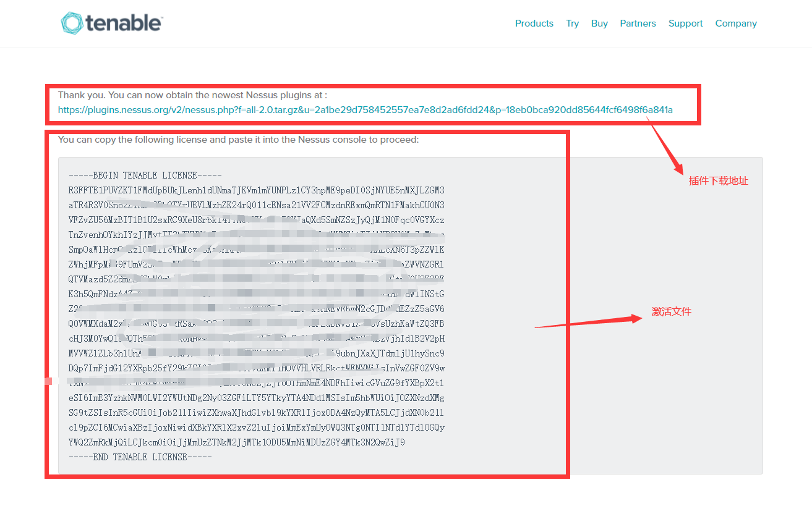Open the Company menu
The height and width of the screenshot is (506, 812).
736,23
